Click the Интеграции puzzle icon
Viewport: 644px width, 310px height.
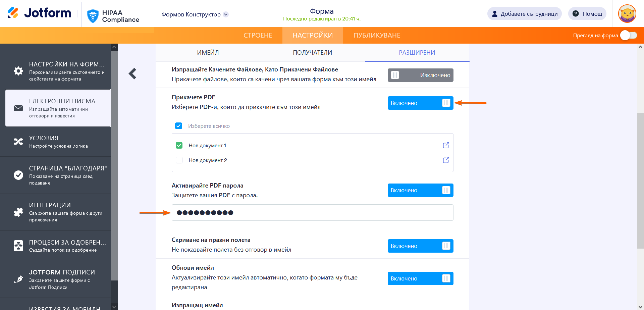[x=18, y=212]
